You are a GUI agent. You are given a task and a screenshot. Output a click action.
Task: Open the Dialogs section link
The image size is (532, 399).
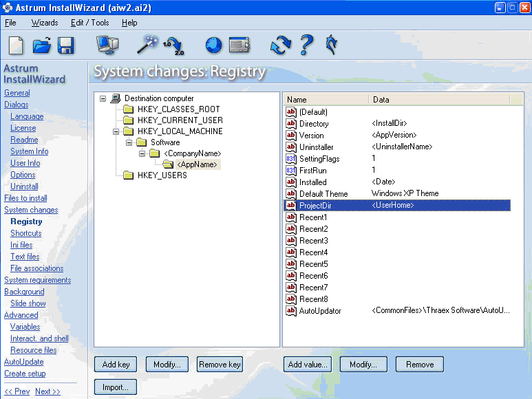[17, 105]
